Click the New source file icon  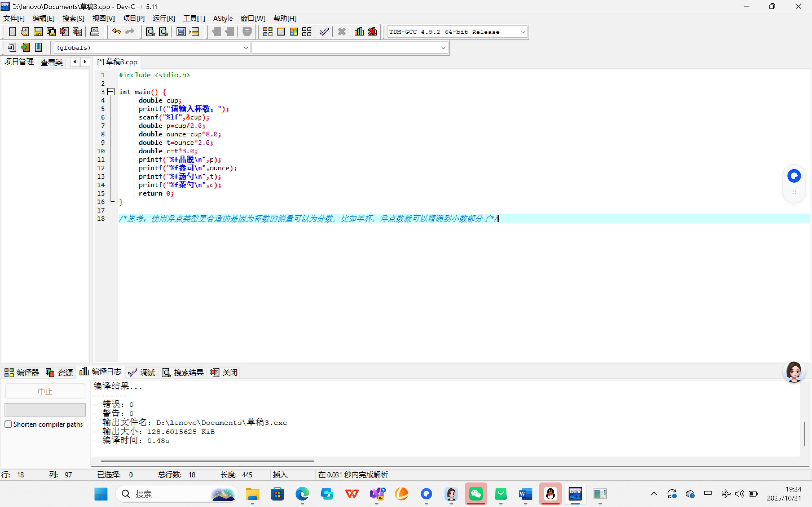tap(12, 32)
